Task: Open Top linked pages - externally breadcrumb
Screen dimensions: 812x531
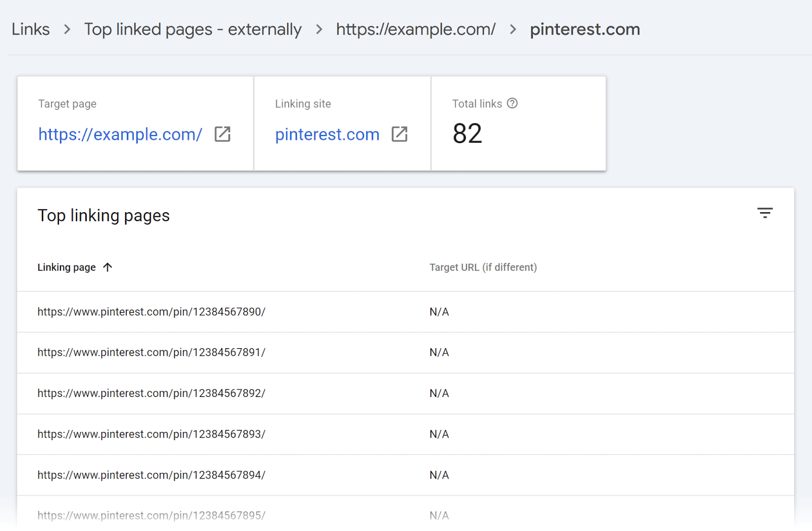Action: click(x=193, y=29)
